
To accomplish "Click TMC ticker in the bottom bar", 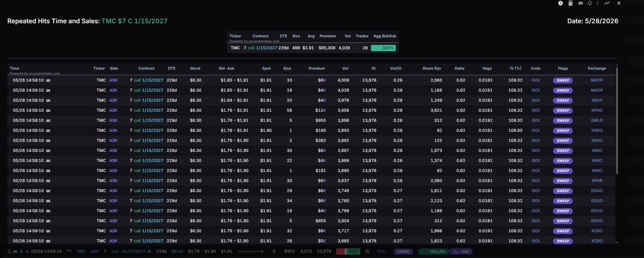I will 80,251.
